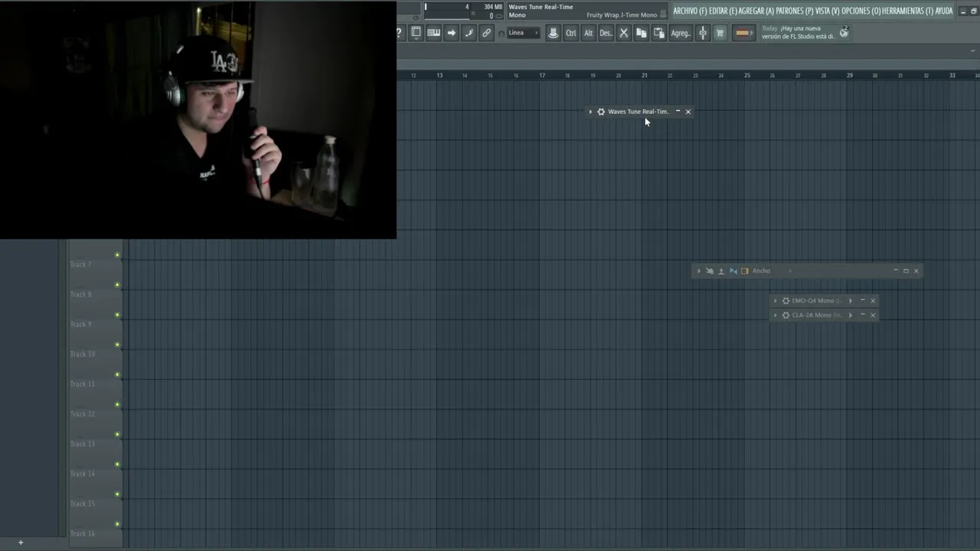The width and height of the screenshot is (980, 551).
Task: Click the stamp tool icon
Action: tap(553, 33)
